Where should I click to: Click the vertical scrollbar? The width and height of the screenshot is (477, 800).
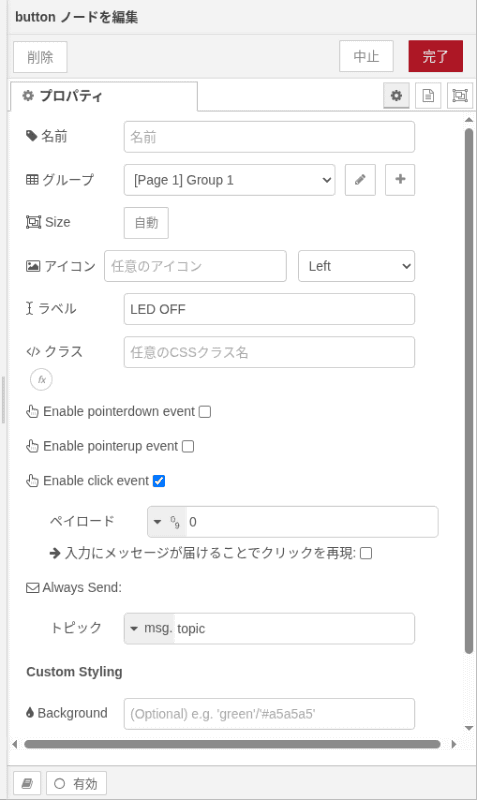click(x=469, y=391)
